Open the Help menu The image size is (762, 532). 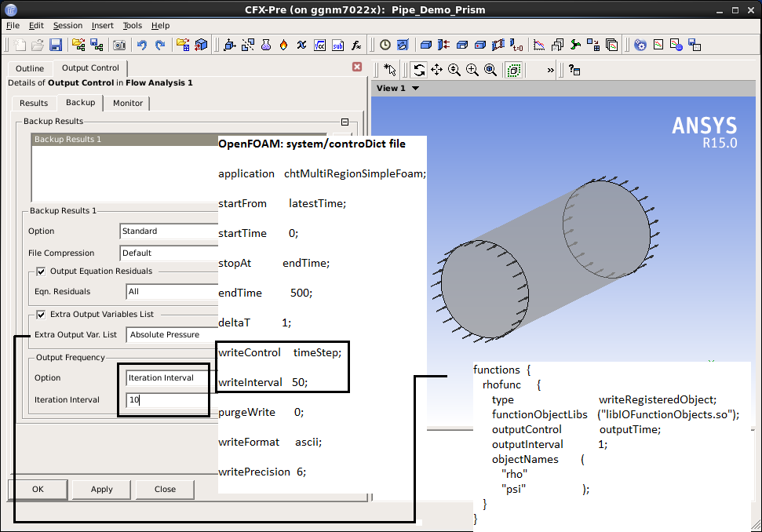coord(160,25)
